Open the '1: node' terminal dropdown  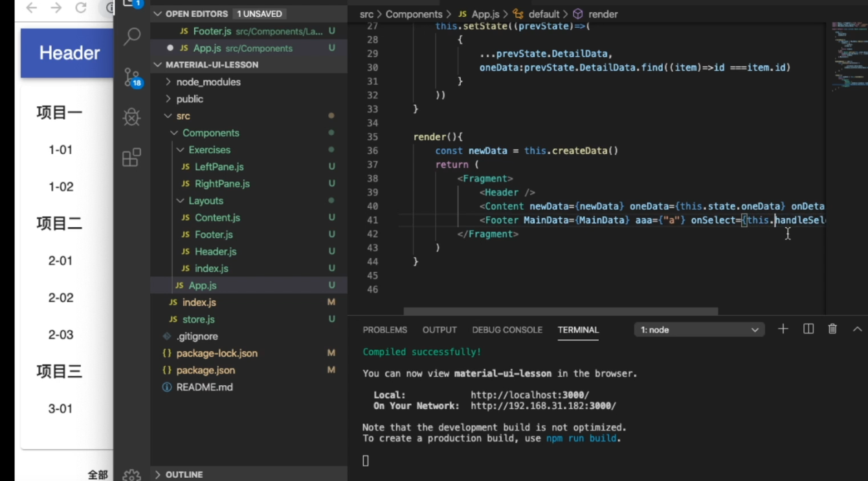coord(699,330)
